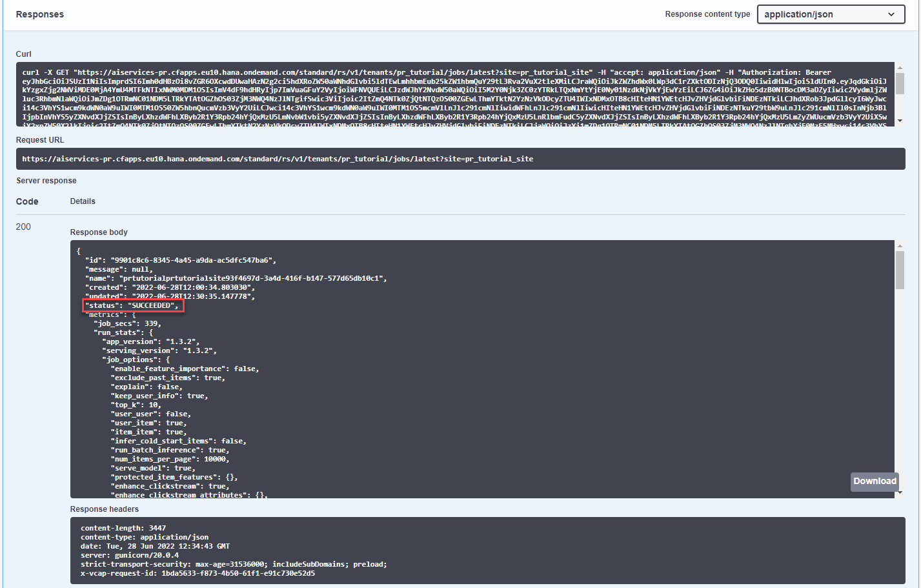
Task: Click the strict-transport-security header line
Action: tap(234, 564)
